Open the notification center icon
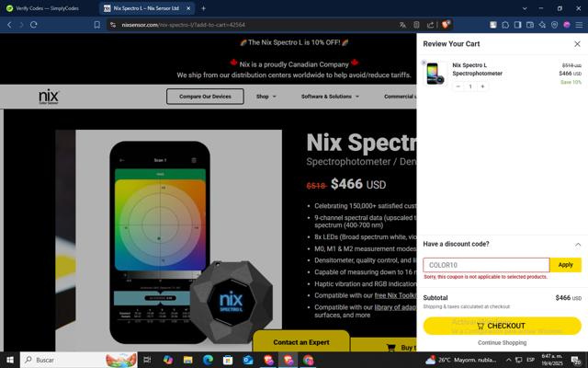The width and height of the screenshot is (588, 368). pos(576,360)
